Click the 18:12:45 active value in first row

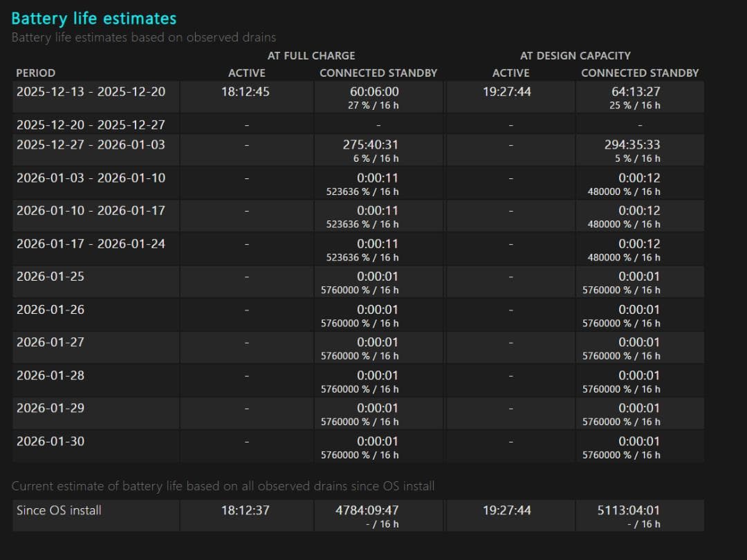[x=246, y=91]
